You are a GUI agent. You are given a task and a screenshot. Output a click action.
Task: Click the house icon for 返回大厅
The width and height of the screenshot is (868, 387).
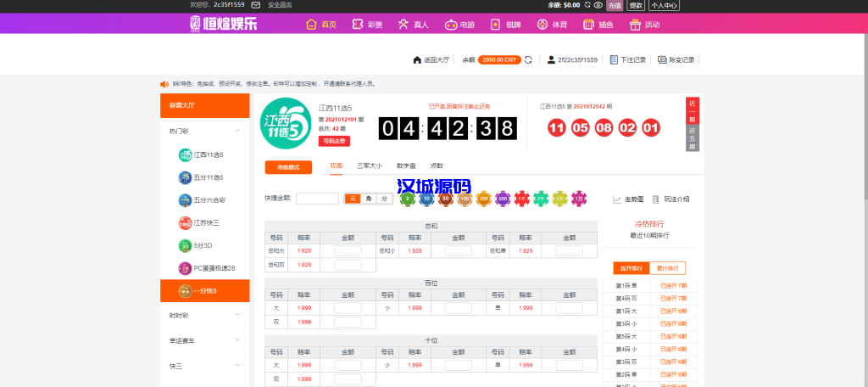[x=417, y=60]
